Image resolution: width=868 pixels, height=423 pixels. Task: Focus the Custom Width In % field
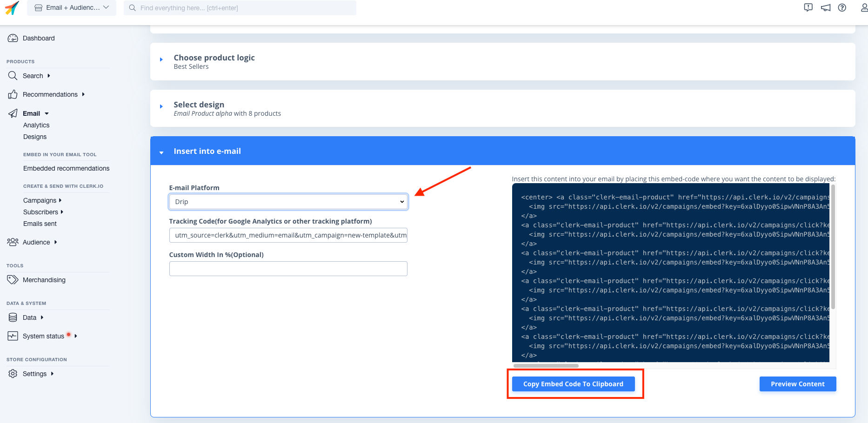tap(288, 269)
